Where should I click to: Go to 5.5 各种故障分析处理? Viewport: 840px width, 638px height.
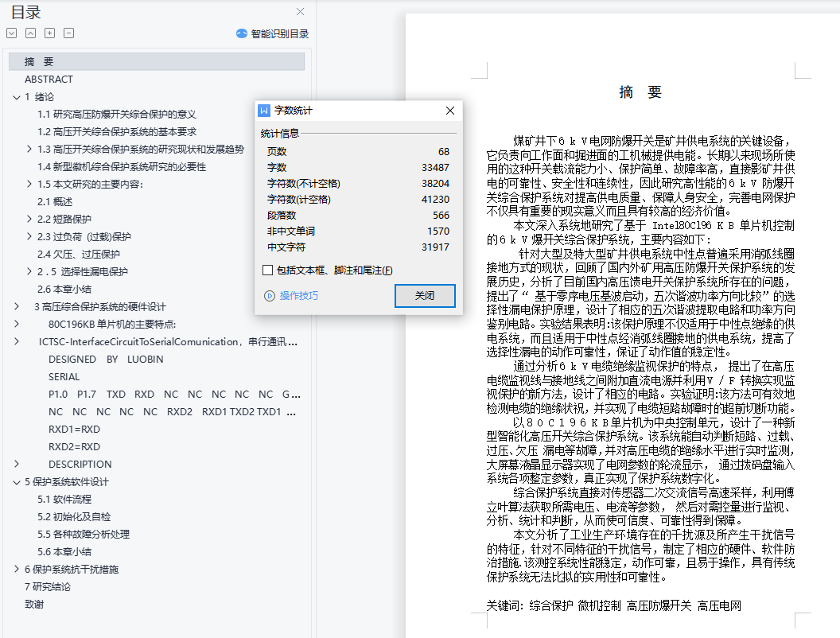point(84,534)
